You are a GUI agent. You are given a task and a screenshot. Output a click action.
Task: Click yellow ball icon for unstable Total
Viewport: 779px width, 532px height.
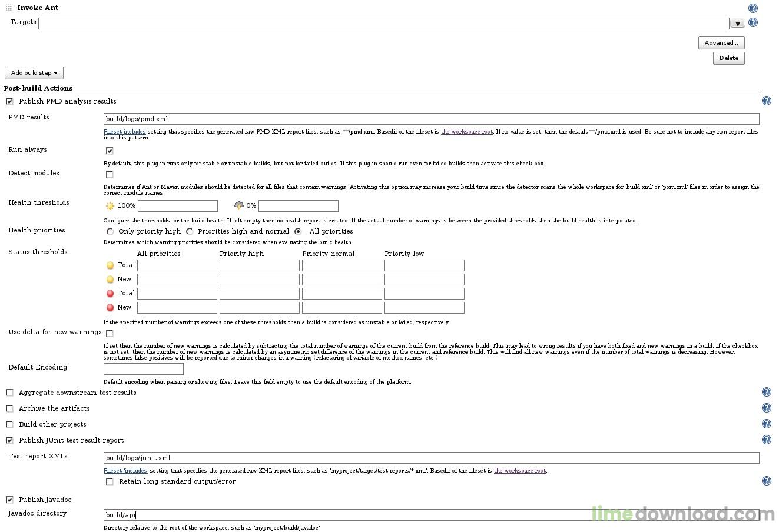point(110,265)
